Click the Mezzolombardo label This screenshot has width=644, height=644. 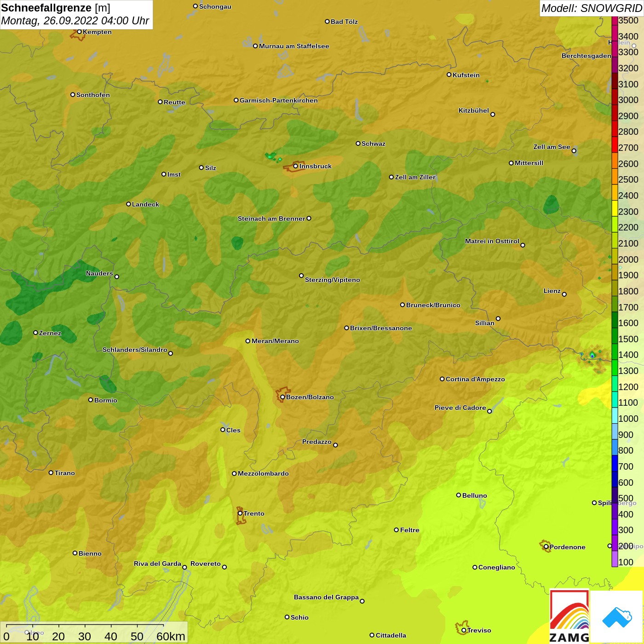(x=263, y=473)
